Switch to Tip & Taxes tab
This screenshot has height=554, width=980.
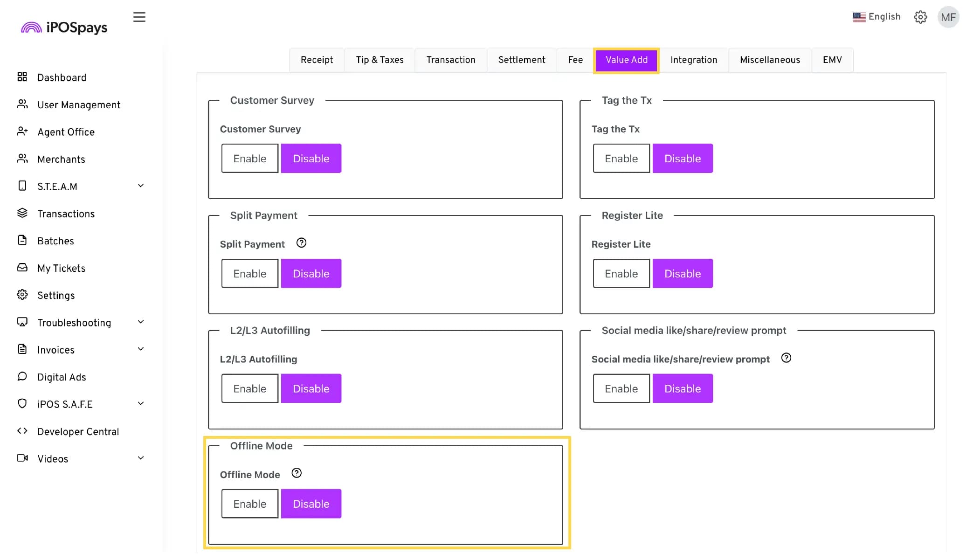[x=380, y=60]
